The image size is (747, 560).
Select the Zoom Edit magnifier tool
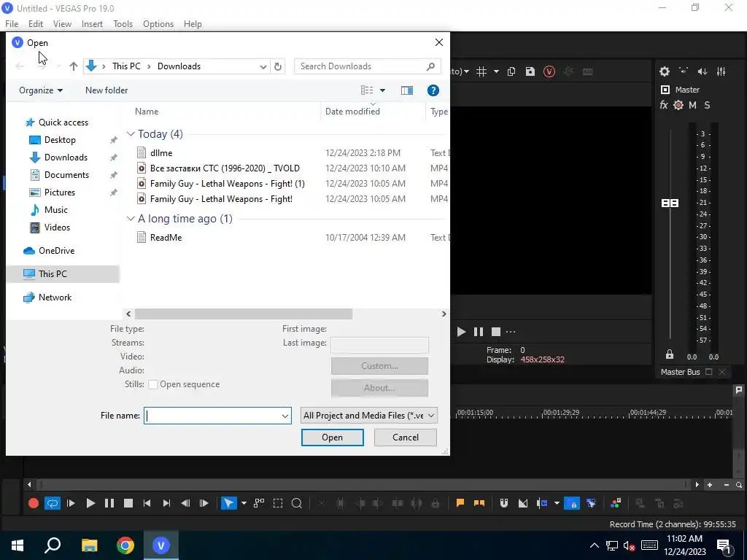[x=296, y=503]
